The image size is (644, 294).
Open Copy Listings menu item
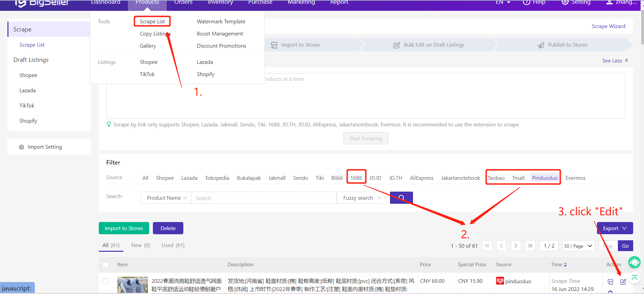pos(155,34)
